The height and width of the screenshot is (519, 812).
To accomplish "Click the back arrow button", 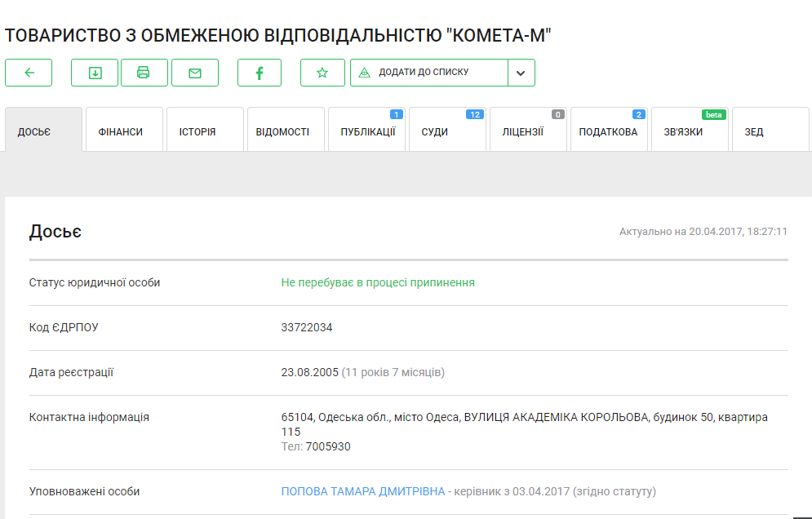I will pyautogui.click(x=29, y=73).
